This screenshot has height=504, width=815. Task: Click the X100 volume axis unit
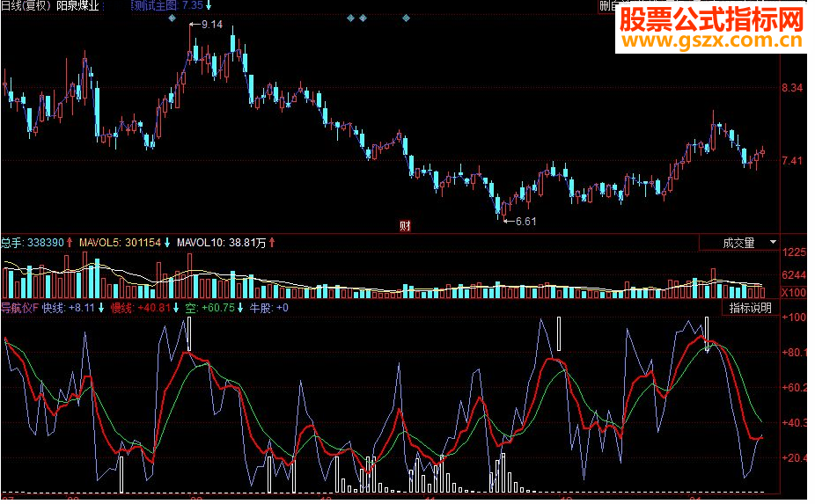(x=794, y=293)
